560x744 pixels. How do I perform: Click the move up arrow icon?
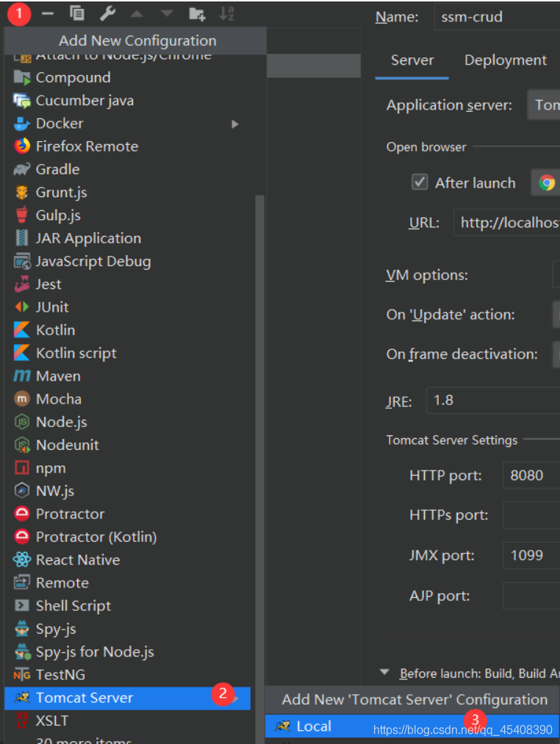(137, 14)
